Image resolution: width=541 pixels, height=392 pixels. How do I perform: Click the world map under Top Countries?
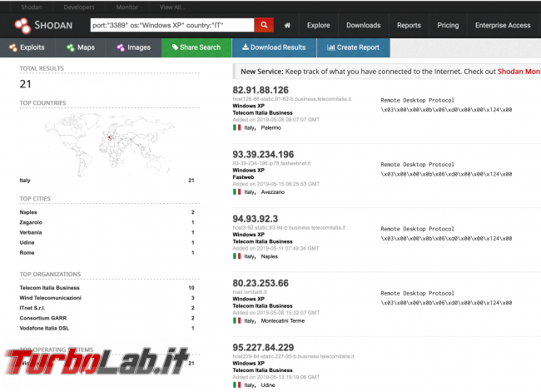[109, 144]
